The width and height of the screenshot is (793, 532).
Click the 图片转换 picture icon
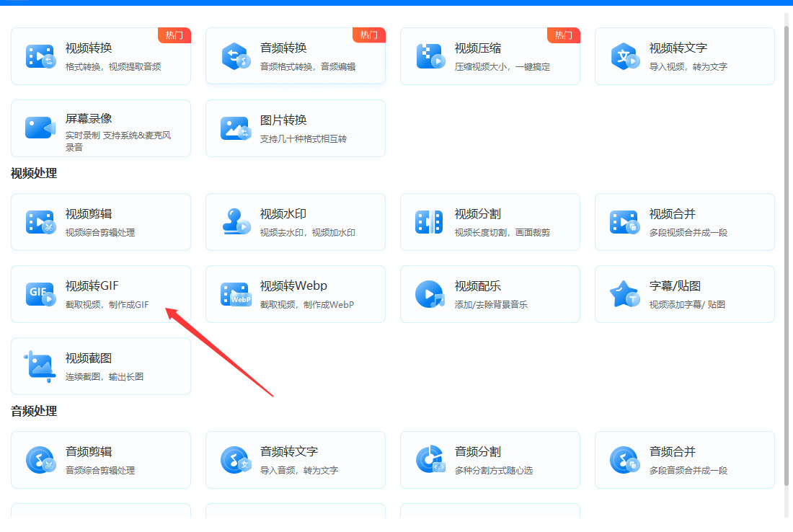point(236,128)
